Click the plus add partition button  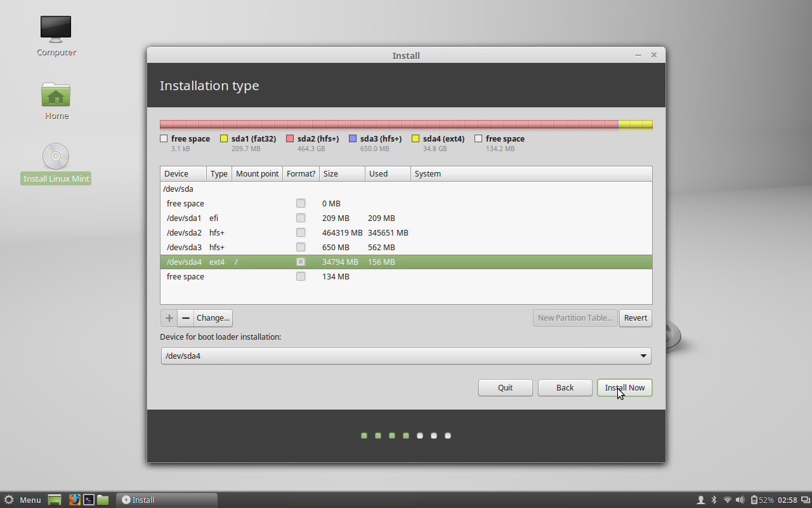pos(169,317)
